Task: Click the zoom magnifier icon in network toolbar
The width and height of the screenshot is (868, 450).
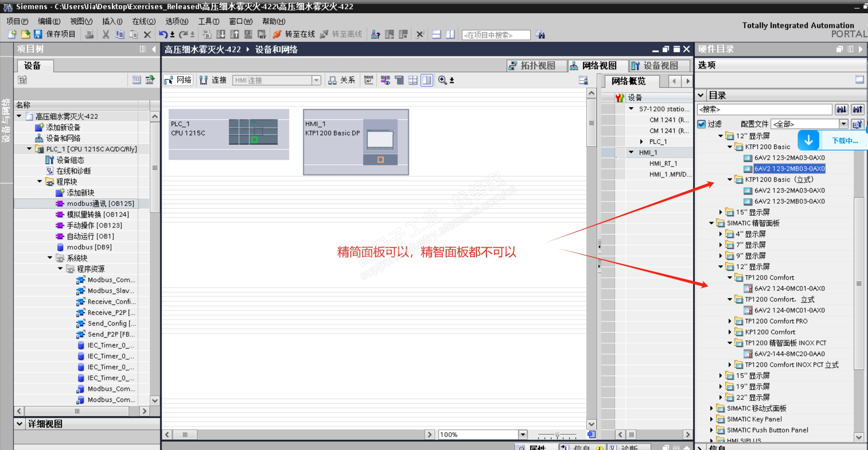Action: (x=442, y=80)
